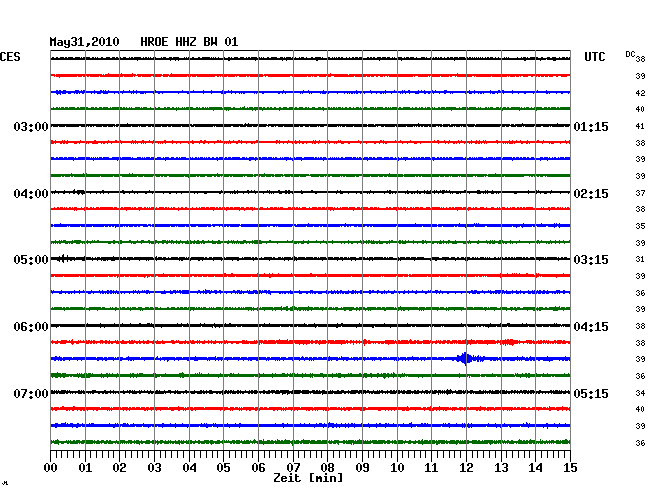Select the UTC column header

click(594, 57)
